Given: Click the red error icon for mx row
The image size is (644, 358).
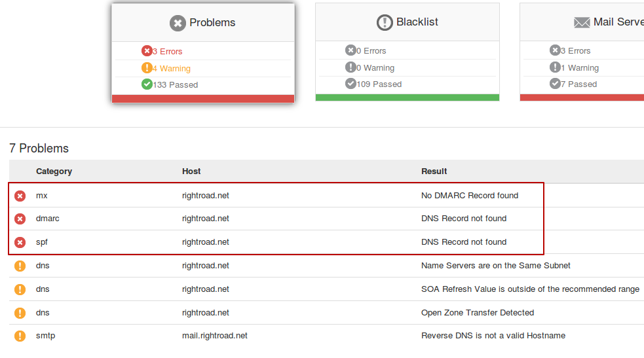Looking at the screenshot, I should pyautogui.click(x=20, y=196).
